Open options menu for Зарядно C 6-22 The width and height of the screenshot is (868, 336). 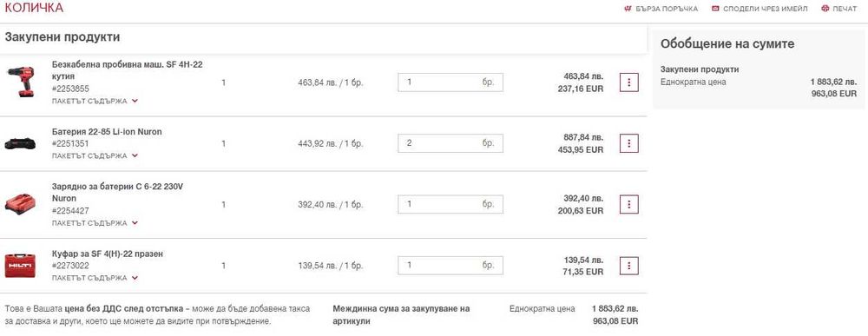(628, 204)
